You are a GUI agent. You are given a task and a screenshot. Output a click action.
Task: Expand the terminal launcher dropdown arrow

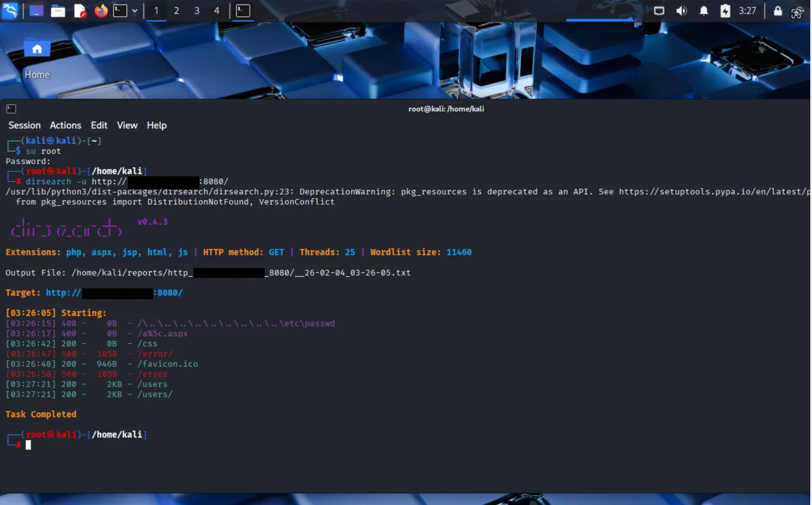click(135, 11)
